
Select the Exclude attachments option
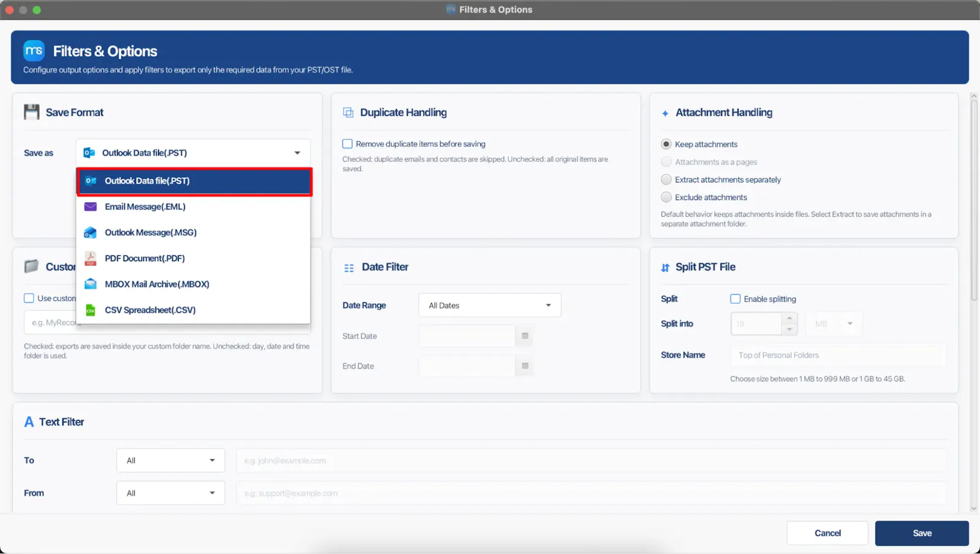(666, 197)
